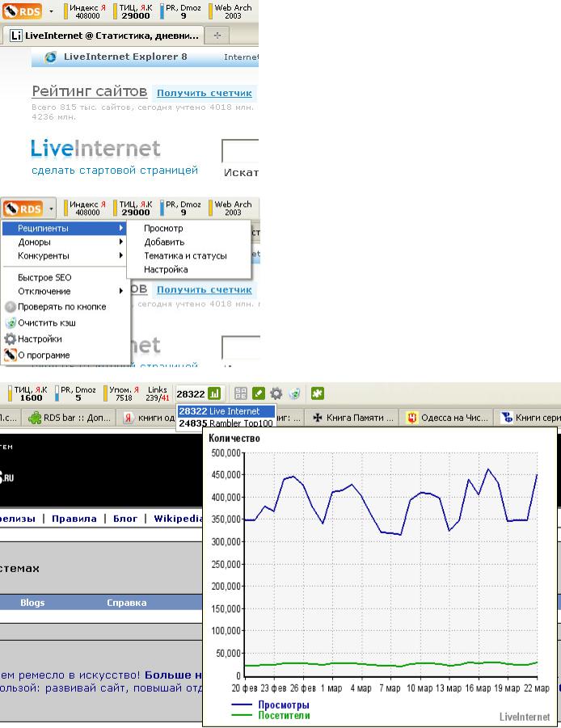Click сделать стартовой страницей link
The image size is (561, 728).
pyautogui.click(x=115, y=170)
